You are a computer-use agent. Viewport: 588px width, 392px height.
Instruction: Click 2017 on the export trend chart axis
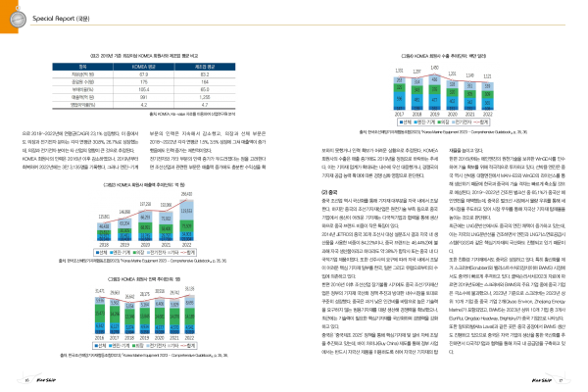(x=399, y=114)
